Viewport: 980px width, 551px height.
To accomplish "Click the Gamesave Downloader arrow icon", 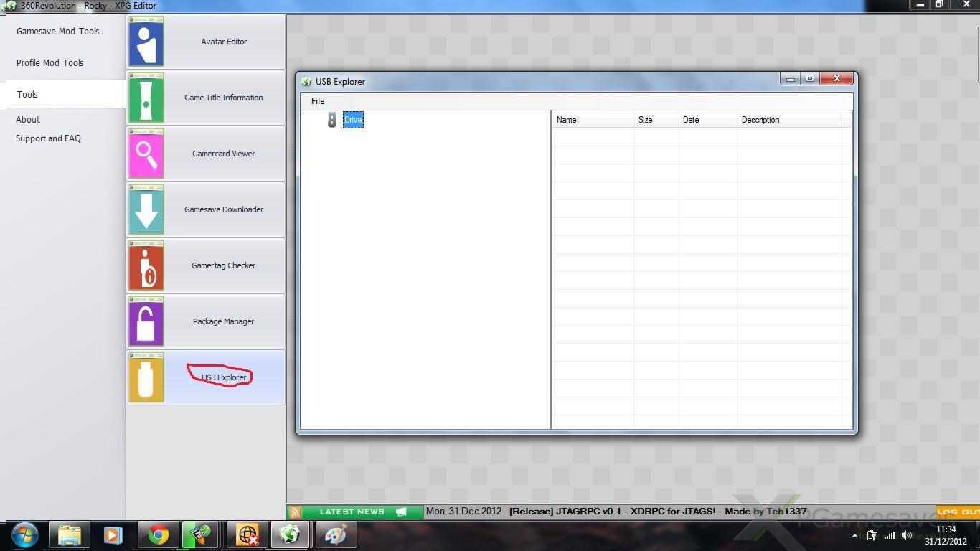I will (x=146, y=210).
